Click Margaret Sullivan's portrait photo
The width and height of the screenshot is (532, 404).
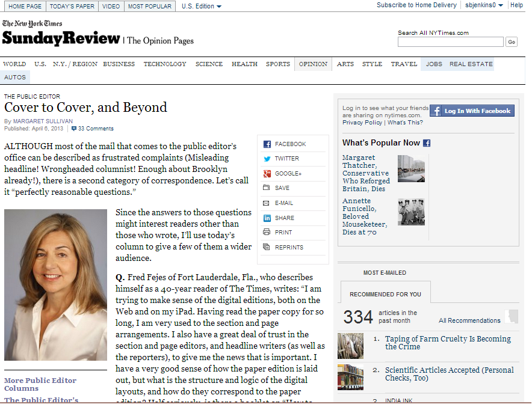[x=55, y=285]
